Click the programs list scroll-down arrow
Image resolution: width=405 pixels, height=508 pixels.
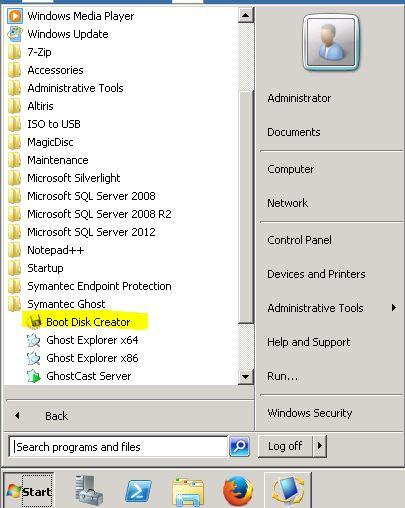point(246,377)
